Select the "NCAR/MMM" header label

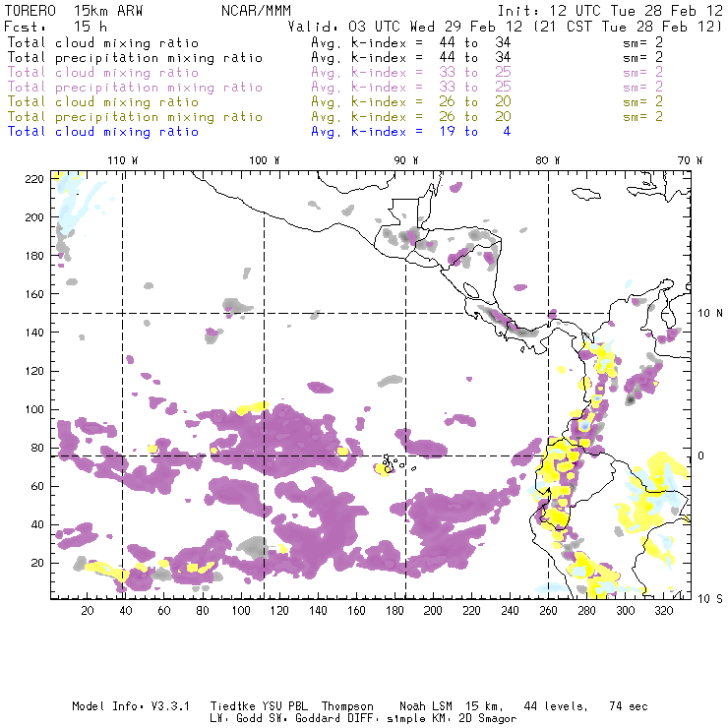coord(256,11)
